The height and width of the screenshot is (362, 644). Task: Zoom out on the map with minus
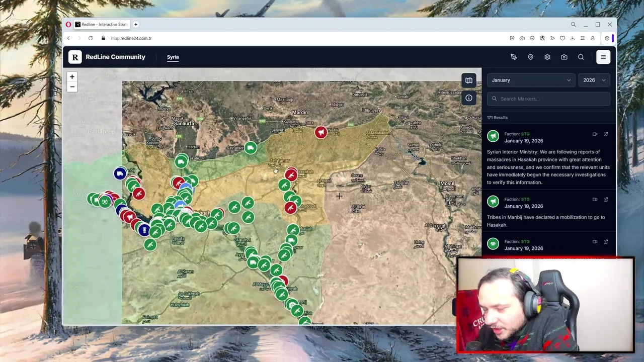pos(72,87)
